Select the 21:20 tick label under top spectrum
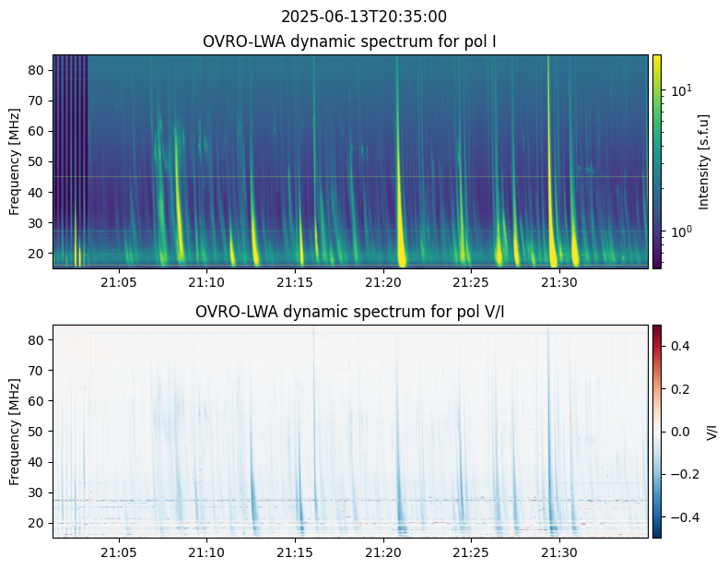The image size is (728, 569). [x=382, y=281]
